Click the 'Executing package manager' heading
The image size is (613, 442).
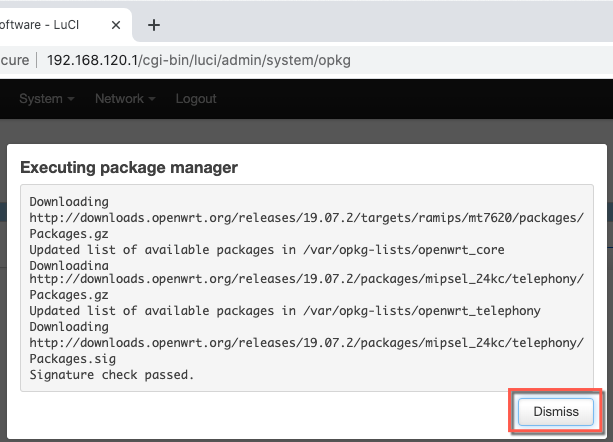click(129, 167)
